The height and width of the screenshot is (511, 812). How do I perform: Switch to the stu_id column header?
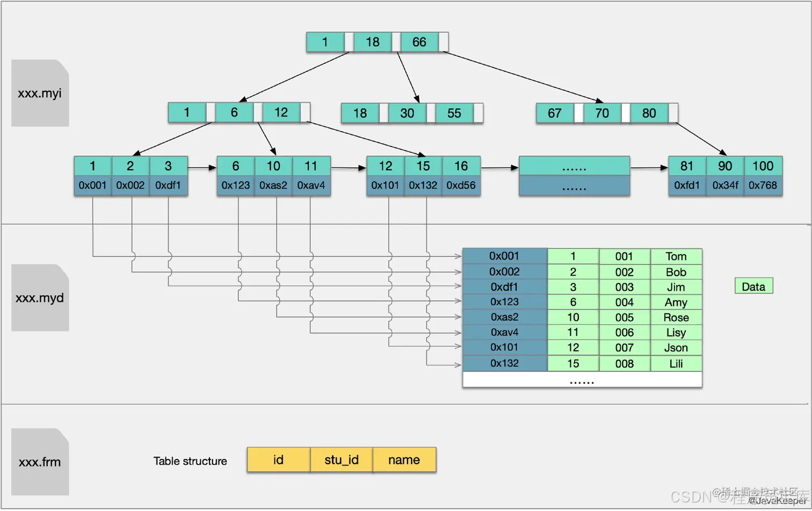342,459
